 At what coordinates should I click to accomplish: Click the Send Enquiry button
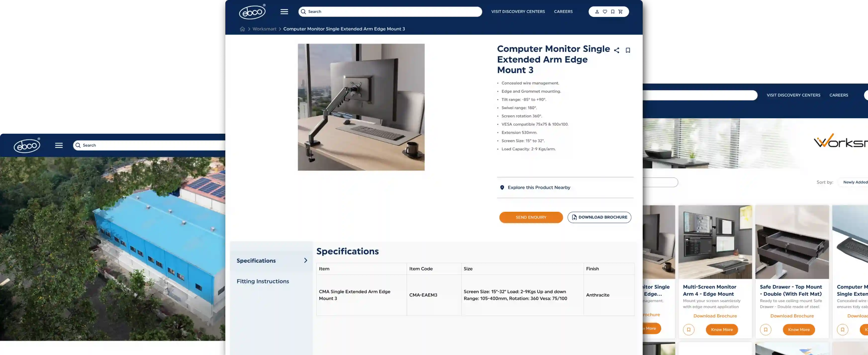coord(531,217)
